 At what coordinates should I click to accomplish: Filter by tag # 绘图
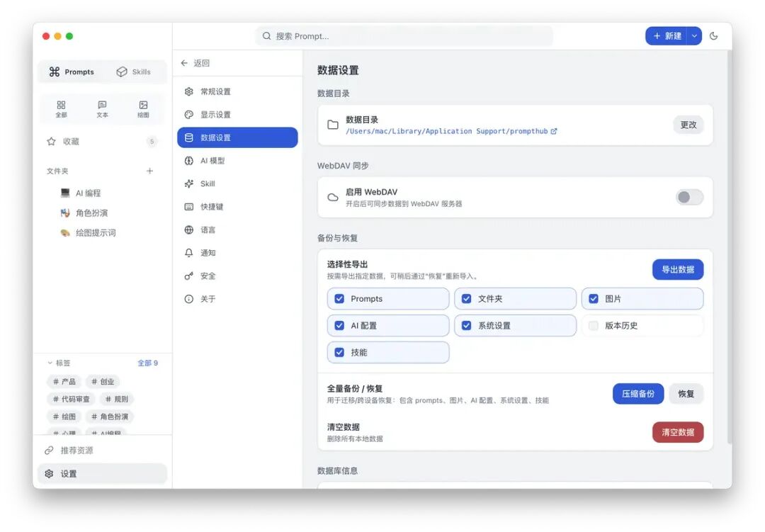[64, 417]
